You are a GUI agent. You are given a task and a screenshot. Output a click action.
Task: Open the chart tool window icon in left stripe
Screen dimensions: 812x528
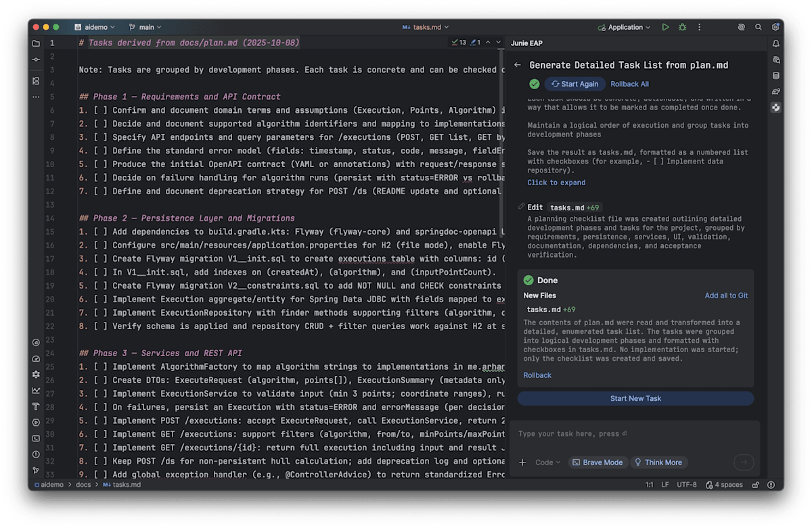pos(36,390)
